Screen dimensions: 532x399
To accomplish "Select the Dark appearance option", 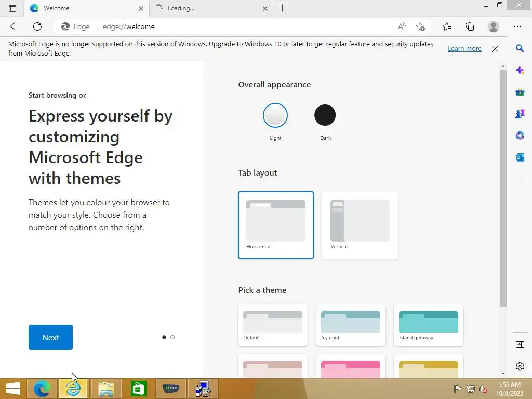I will pyautogui.click(x=325, y=115).
